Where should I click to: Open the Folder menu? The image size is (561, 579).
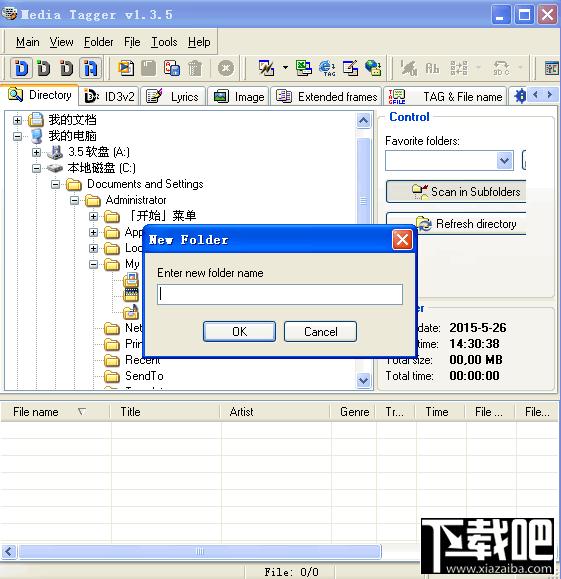click(99, 42)
